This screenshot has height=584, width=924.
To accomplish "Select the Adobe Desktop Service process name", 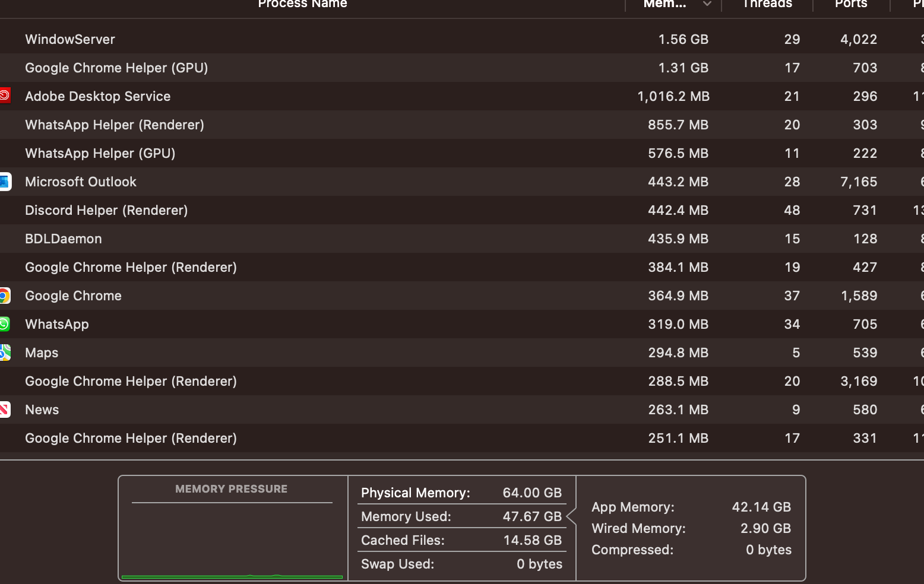I will [97, 96].
